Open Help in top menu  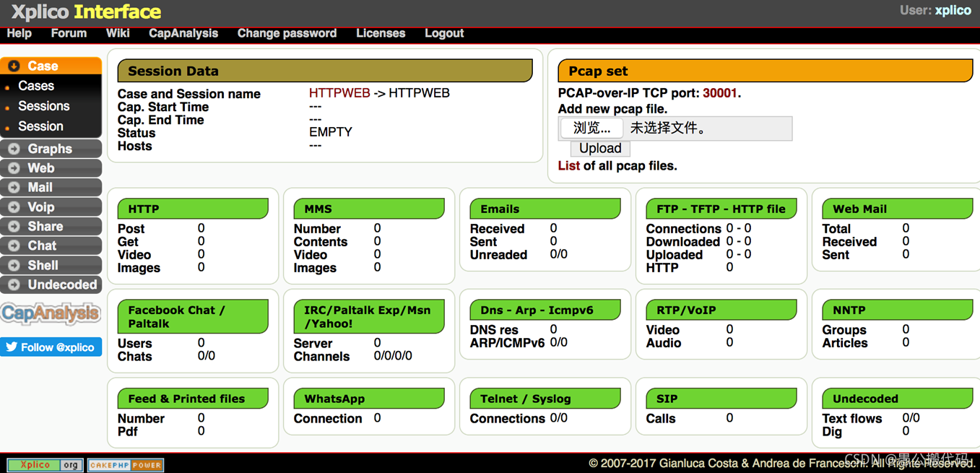(x=19, y=33)
